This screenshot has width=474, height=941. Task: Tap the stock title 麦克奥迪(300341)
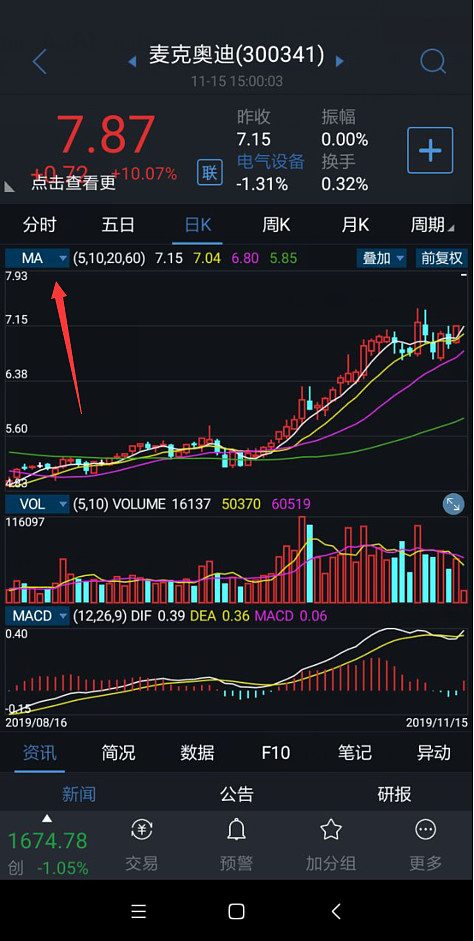236,56
